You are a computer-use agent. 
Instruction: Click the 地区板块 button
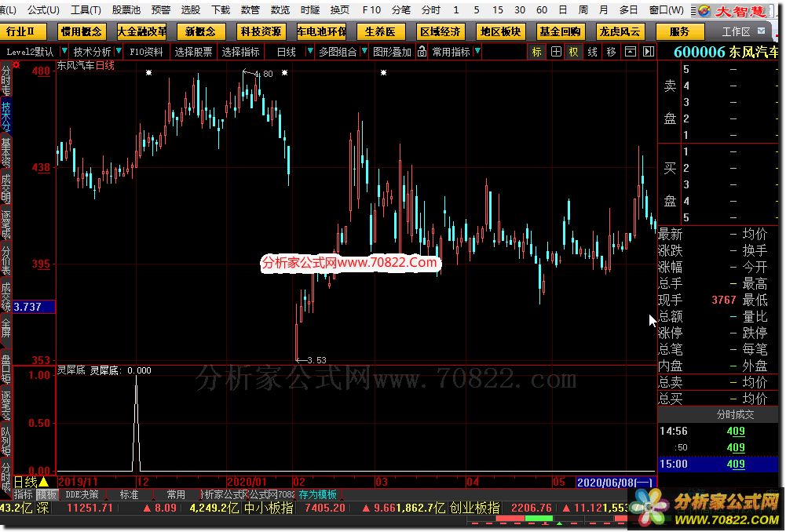tap(500, 31)
